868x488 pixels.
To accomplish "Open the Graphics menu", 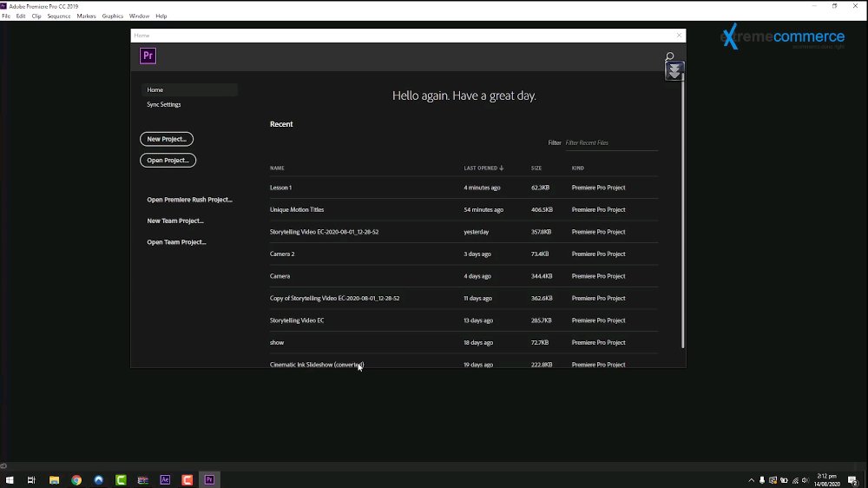I will click(x=112, y=16).
